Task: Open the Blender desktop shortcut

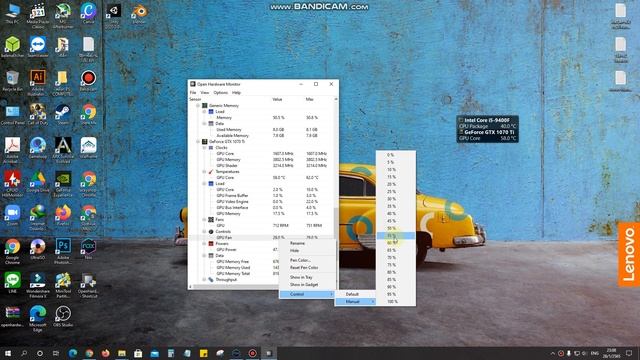Action: coord(139,13)
